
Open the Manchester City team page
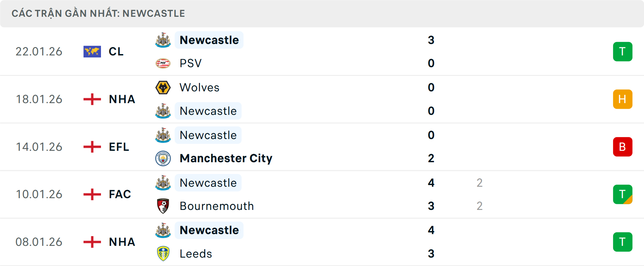click(226, 158)
